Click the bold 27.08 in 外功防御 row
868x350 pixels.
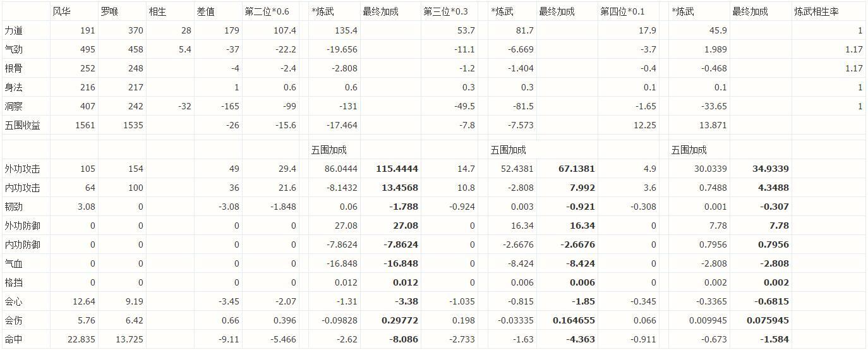pyautogui.click(x=405, y=226)
